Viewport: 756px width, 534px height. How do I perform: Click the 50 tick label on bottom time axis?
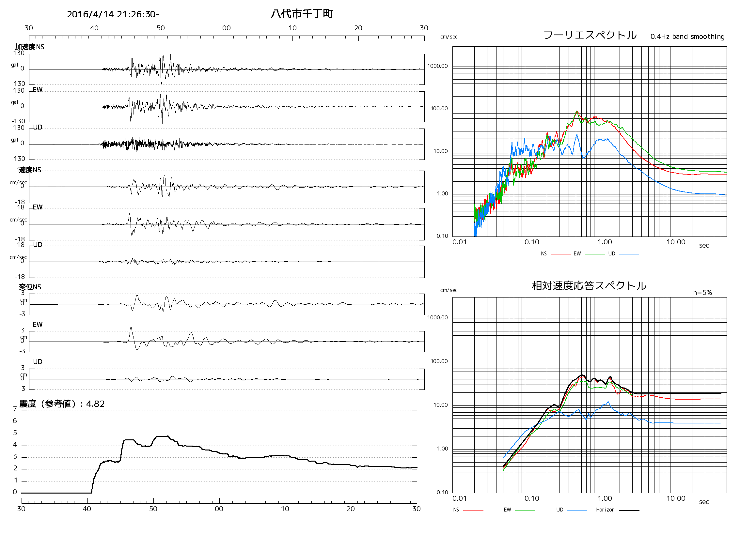click(153, 509)
